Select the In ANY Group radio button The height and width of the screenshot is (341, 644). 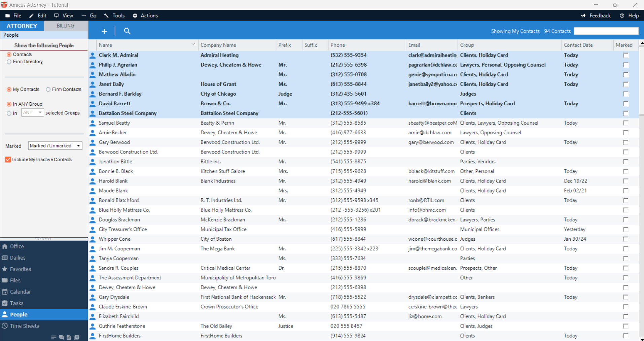(x=9, y=104)
